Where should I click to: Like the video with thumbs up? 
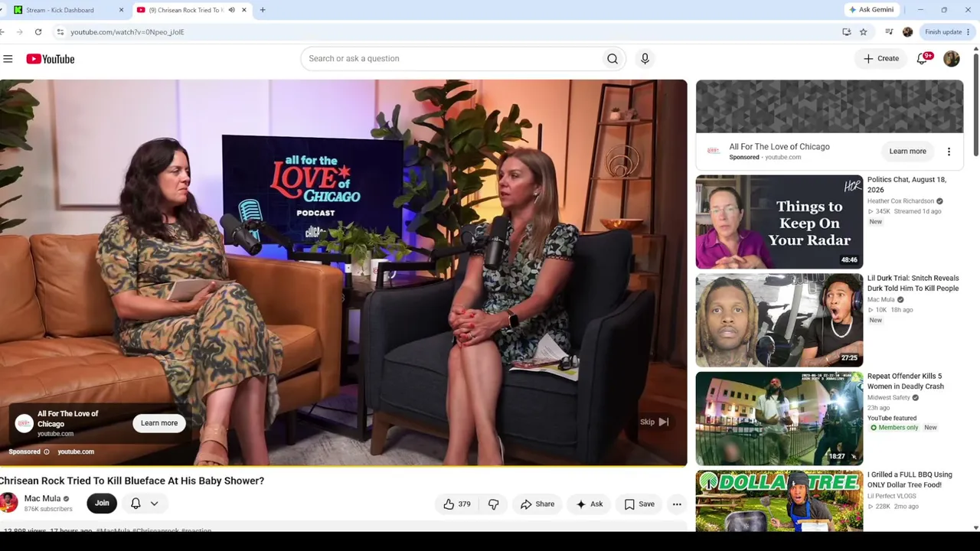[x=457, y=504]
